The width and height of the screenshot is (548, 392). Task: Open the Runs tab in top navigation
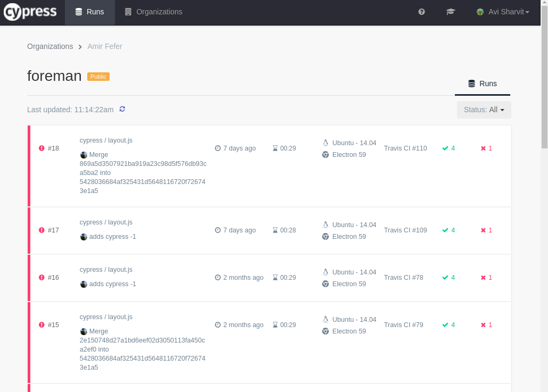coord(90,12)
